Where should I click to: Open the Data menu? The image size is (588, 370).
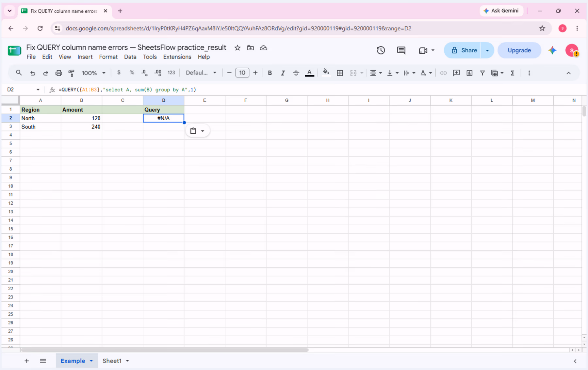[x=130, y=57]
